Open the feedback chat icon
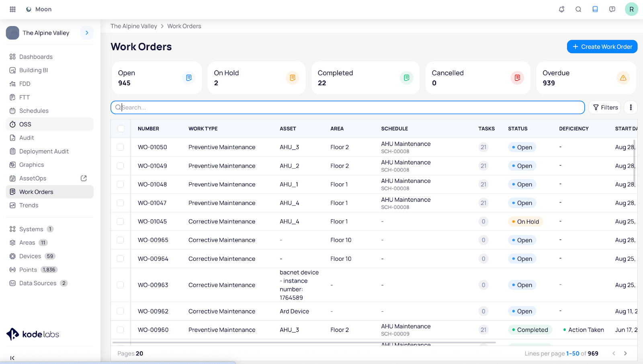Viewport: 643px width, 364px height. [x=612, y=9]
